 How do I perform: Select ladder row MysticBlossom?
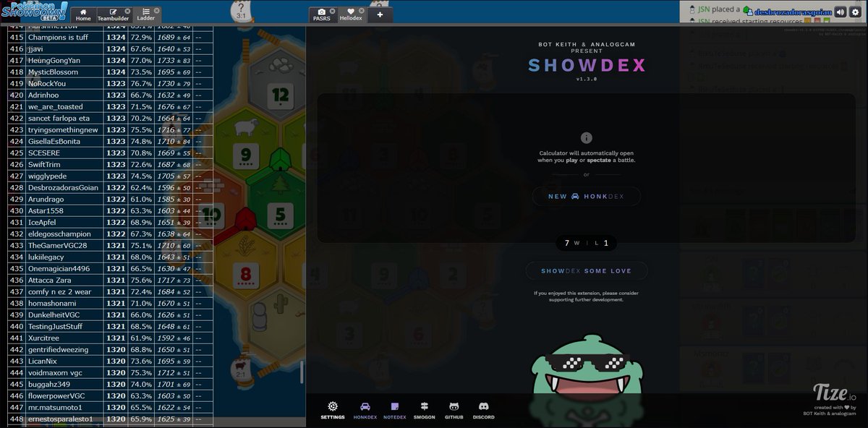pyautogui.click(x=111, y=72)
